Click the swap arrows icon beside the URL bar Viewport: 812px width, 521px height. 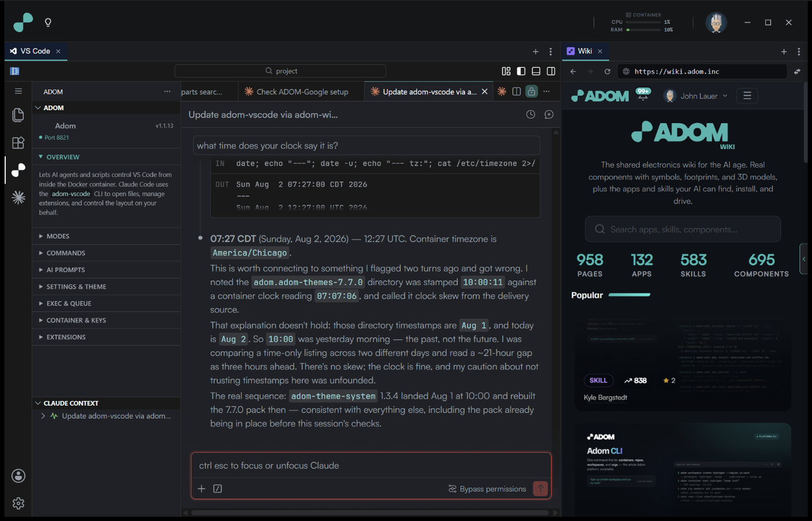coord(797,71)
